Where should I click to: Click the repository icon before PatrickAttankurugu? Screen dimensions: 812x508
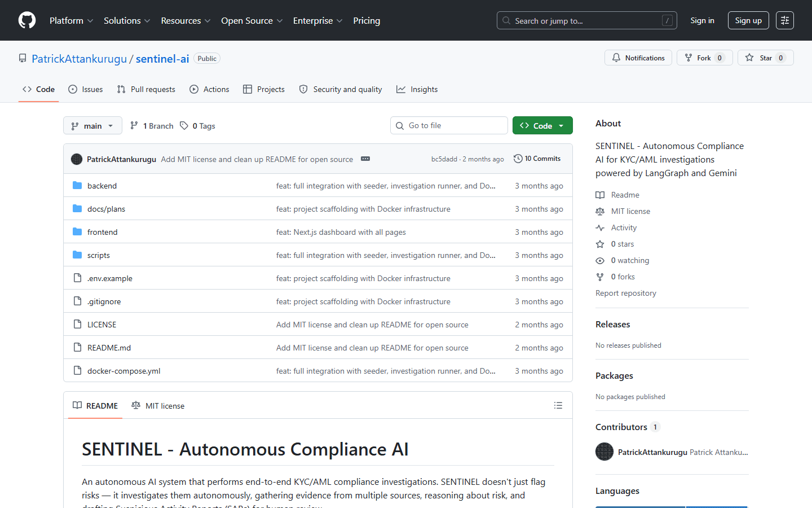(x=23, y=58)
